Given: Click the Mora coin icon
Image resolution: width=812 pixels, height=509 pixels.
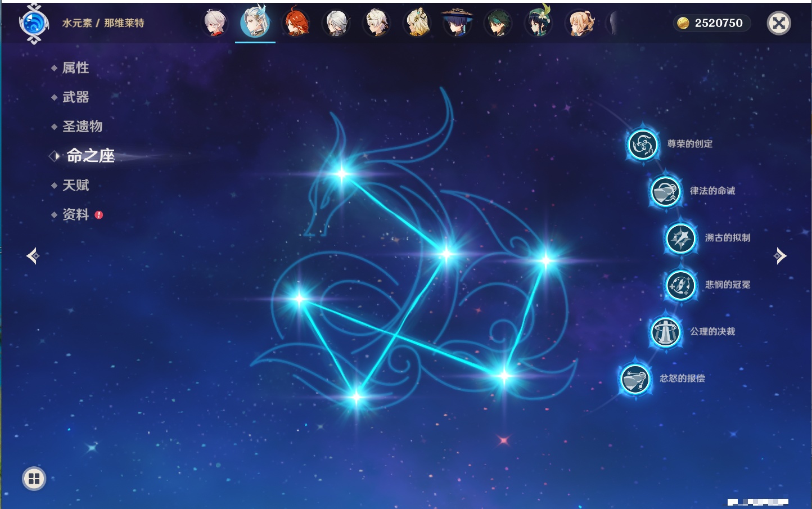Looking at the screenshot, I should pos(683,23).
